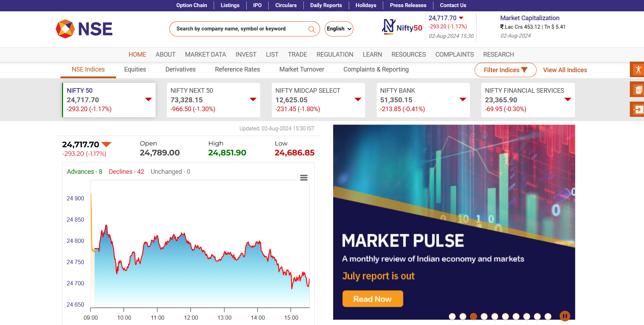Click the login arrow icon on right sidebar
This screenshot has width=644, height=325.
[638, 109]
